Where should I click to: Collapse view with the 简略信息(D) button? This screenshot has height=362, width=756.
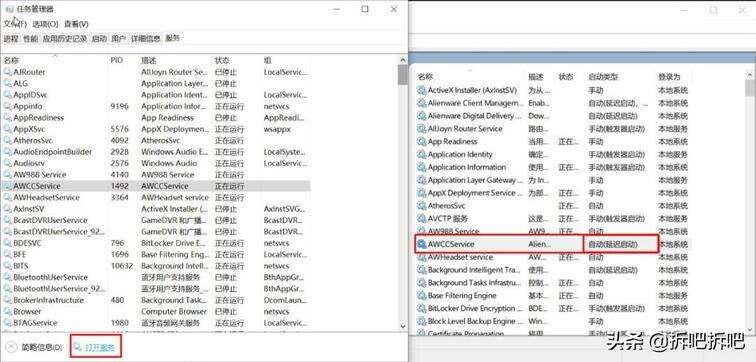click(x=34, y=347)
